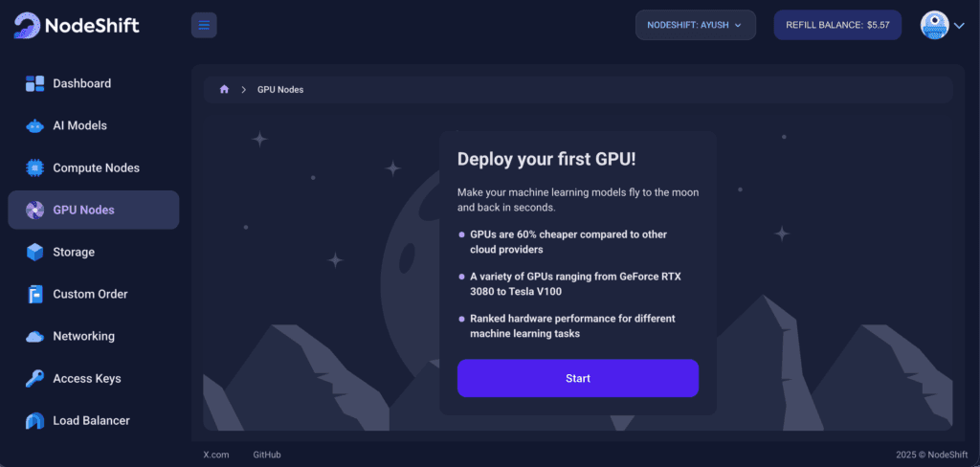Click the Networking cloud icon
980x467 pixels.
click(34, 336)
